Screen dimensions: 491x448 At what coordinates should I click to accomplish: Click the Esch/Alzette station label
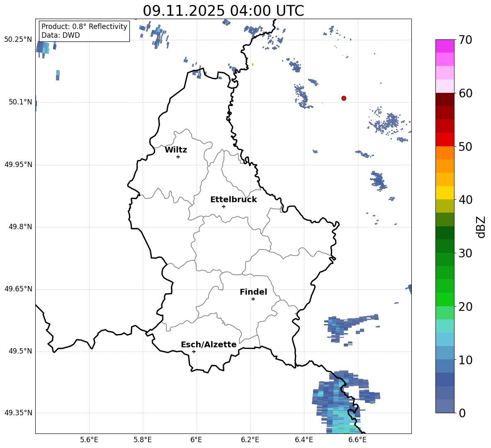pos(209,344)
